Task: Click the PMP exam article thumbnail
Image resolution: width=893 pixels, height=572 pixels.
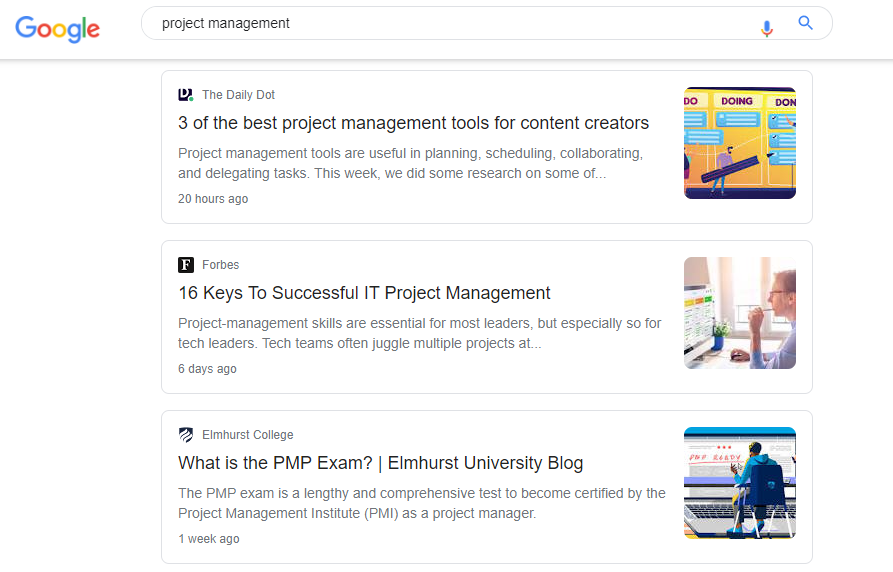Action: [x=739, y=483]
